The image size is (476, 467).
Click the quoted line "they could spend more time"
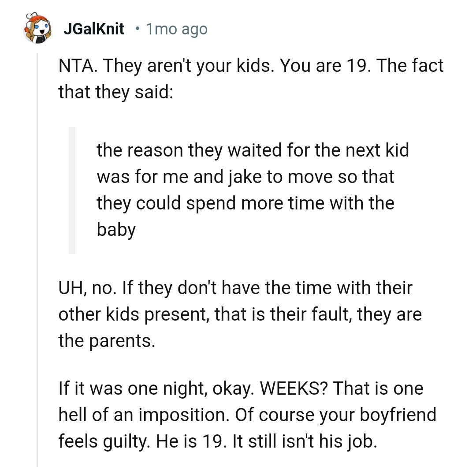[x=245, y=203]
